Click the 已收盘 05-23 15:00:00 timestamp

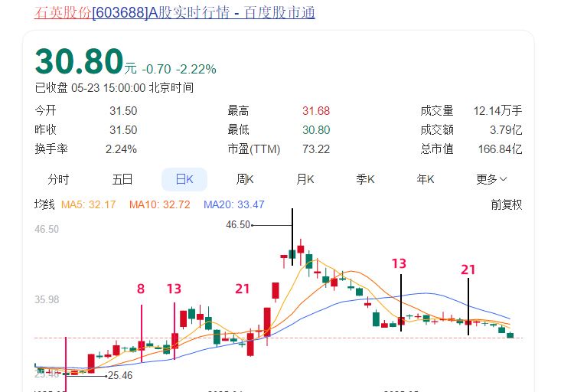click(x=114, y=88)
